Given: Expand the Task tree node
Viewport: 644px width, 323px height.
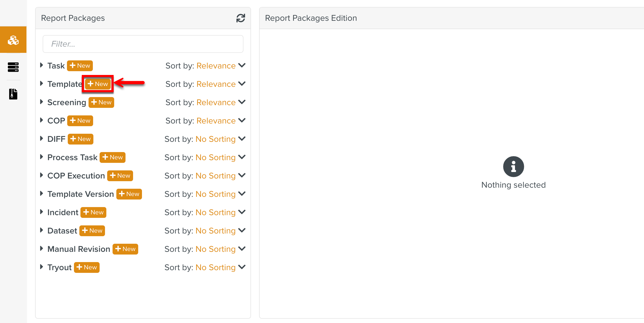Looking at the screenshot, I should [42, 65].
